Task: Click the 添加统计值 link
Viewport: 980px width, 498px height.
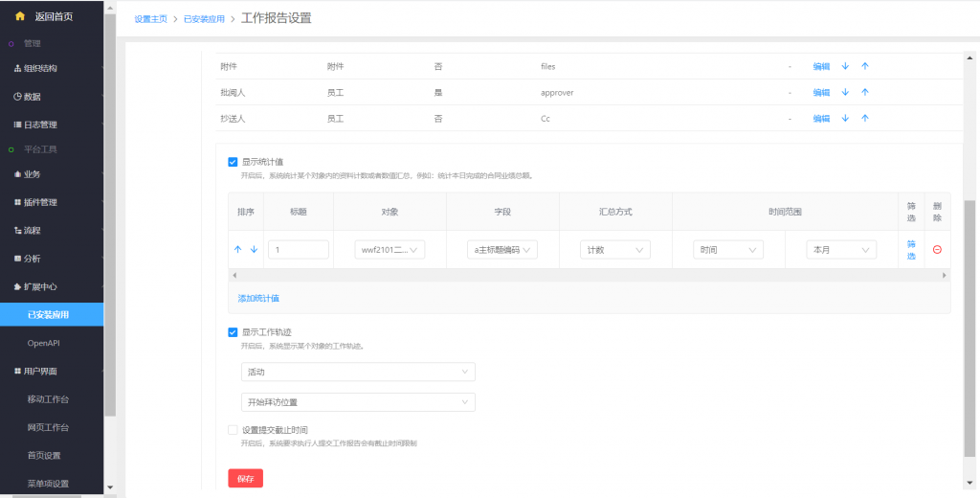Action: (258, 298)
